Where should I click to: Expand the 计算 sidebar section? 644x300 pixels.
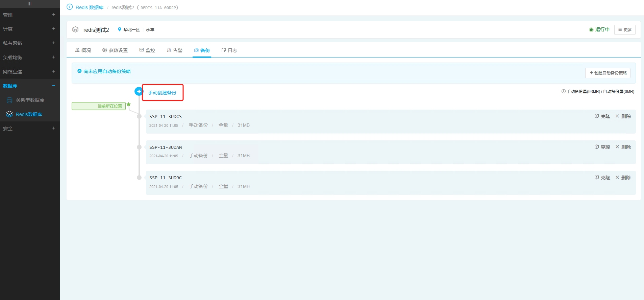53,29
